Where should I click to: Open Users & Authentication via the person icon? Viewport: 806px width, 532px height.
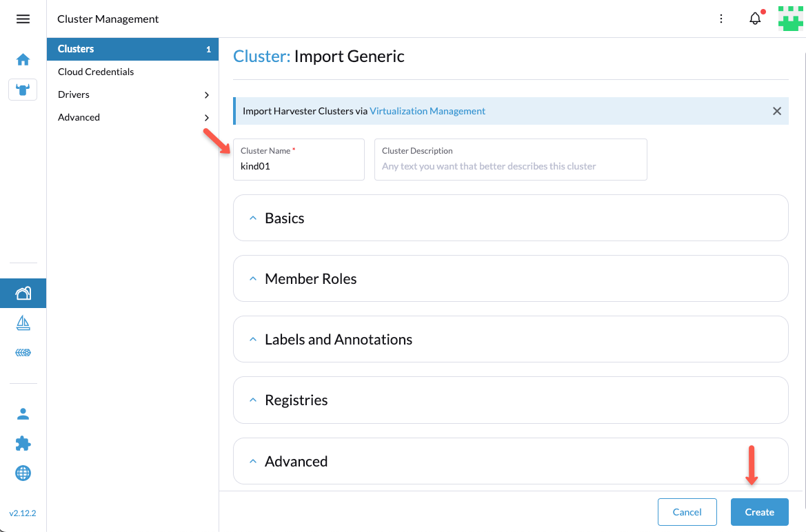pos(23,413)
